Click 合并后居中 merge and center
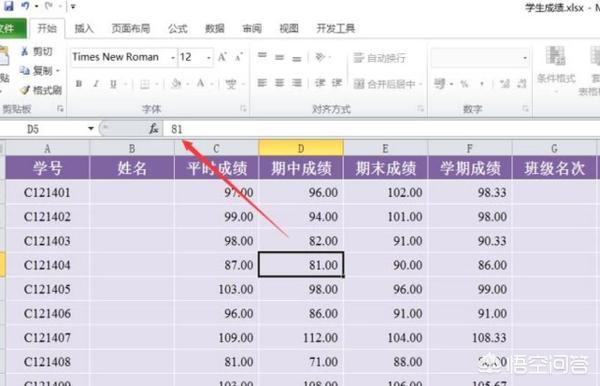Viewport: 600px width, 386px height. [384, 84]
